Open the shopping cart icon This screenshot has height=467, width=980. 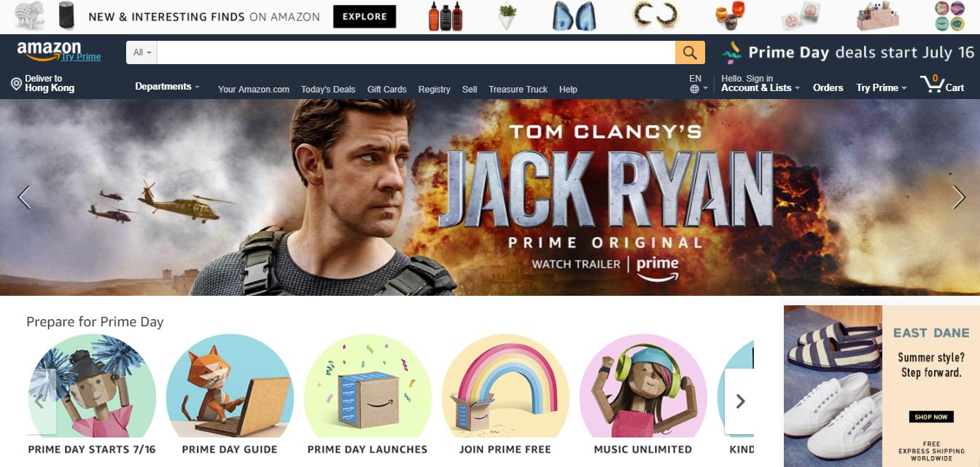pyautogui.click(x=932, y=85)
